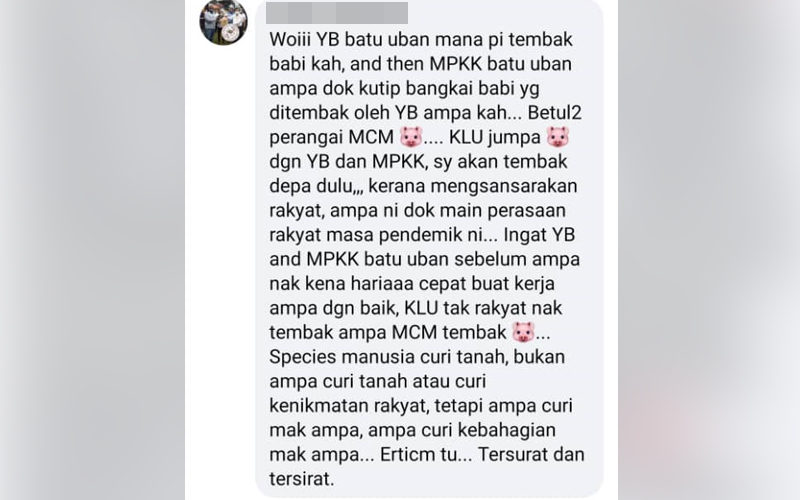The width and height of the screenshot is (800, 500).
Task: Click the phrase "Ingat YB"
Action: [539, 235]
